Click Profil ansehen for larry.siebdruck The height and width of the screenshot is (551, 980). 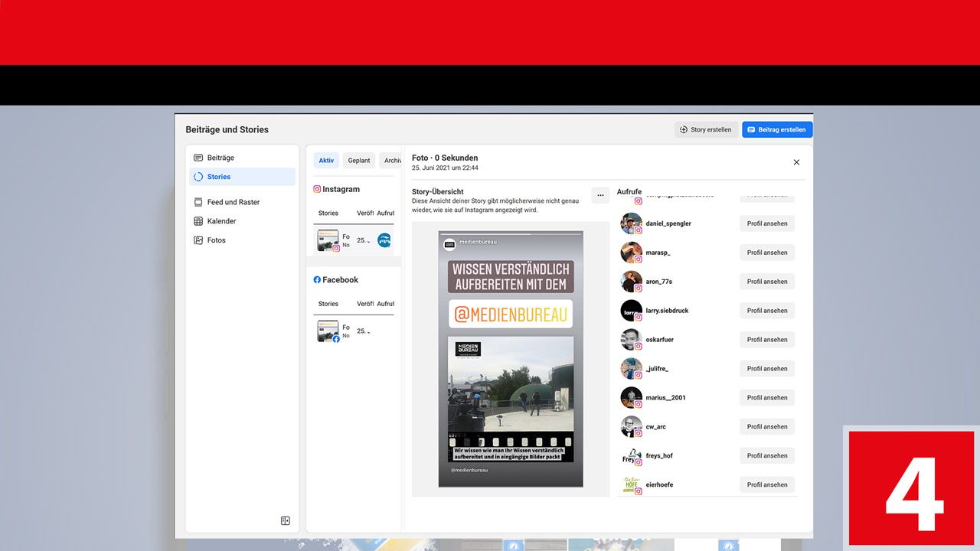point(766,311)
